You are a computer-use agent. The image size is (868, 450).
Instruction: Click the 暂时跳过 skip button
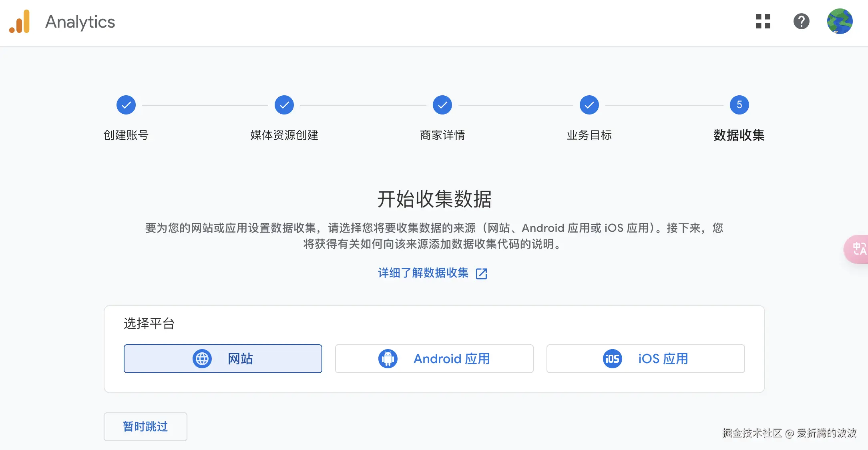pyautogui.click(x=145, y=427)
